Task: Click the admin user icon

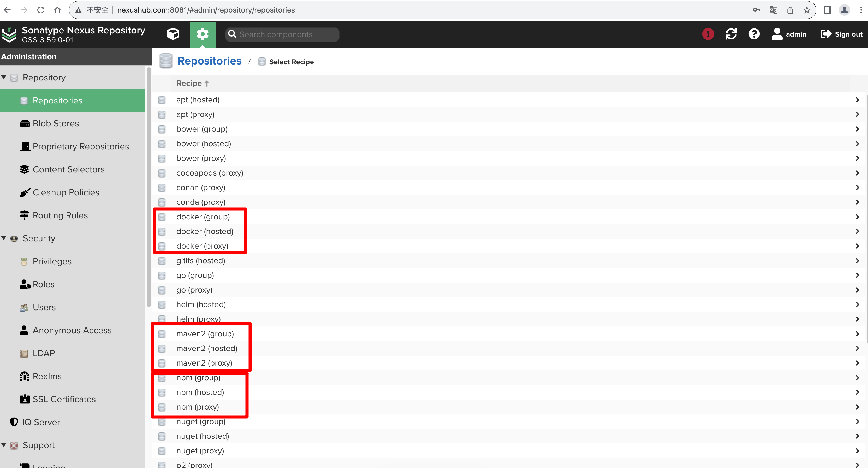Action: pyautogui.click(x=777, y=34)
